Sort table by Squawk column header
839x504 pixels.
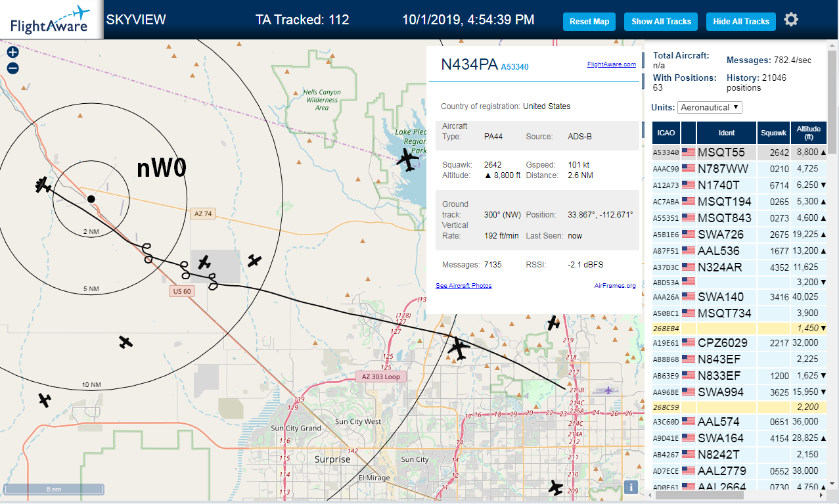coord(773,133)
